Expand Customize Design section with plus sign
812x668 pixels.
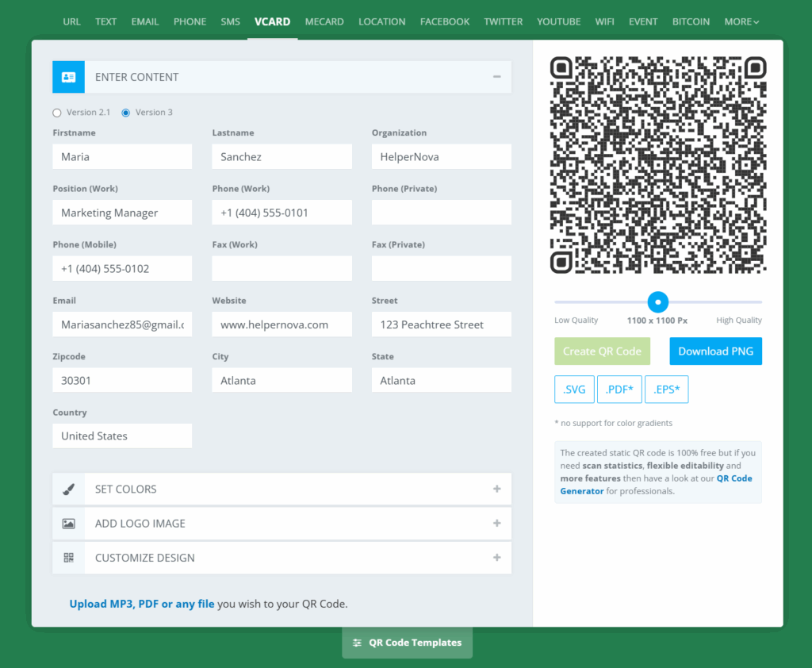[x=496, y=558]
